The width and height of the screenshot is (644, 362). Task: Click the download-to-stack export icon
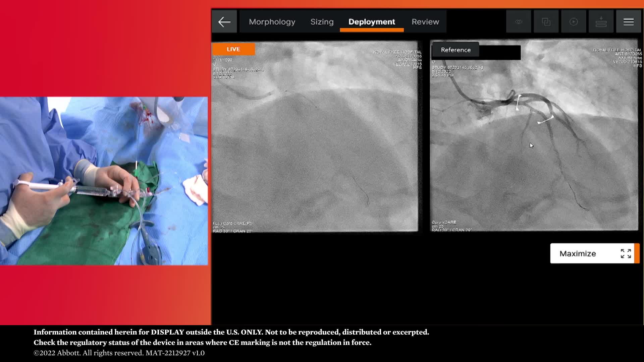pos(601,22)
